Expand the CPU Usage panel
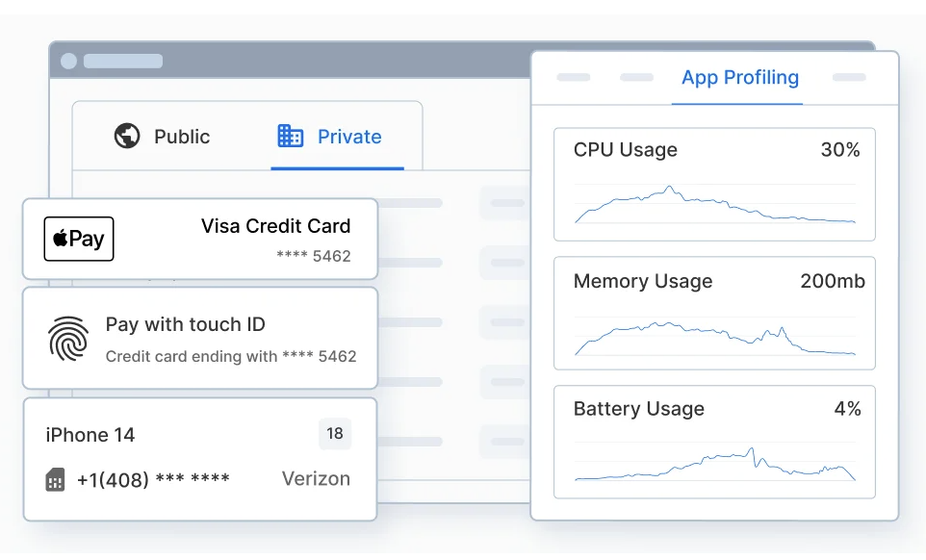This screenshot has height=560, width=926. pyautogui.click(x=714, y=184)
